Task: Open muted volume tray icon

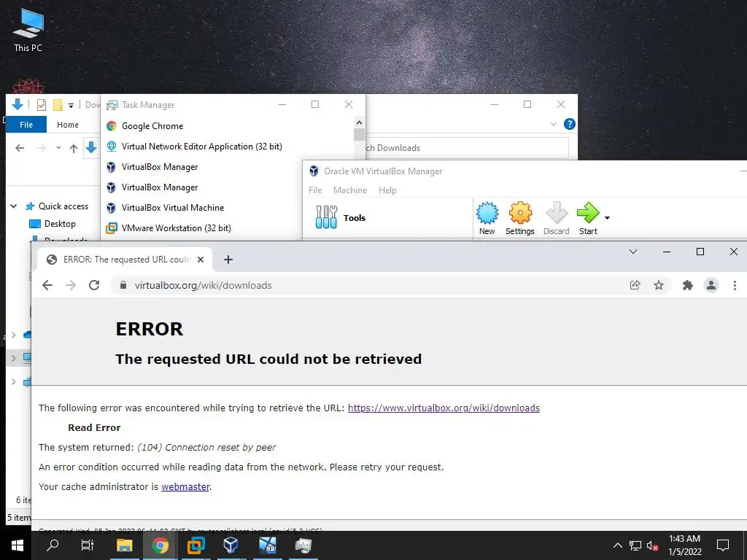Action: pos(652,545)
